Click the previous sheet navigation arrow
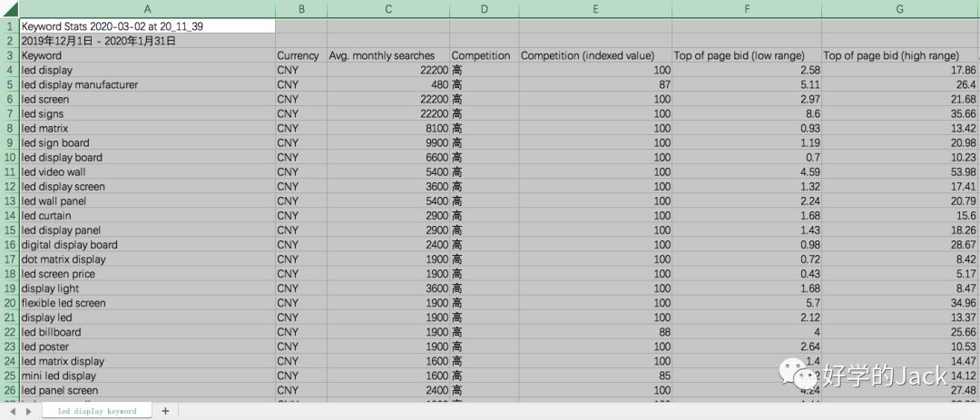Image resolution: width=980 pixels, height=420 pixels. [x=12, y=411]
